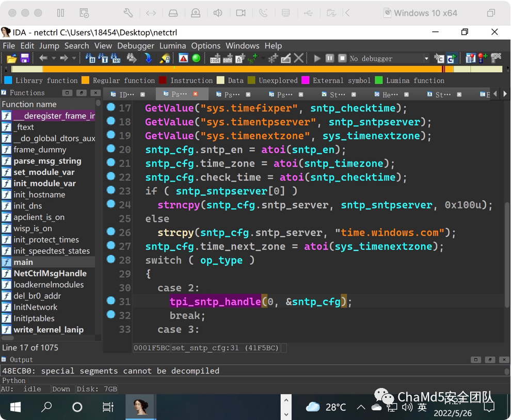This screenshot has height=420, width=511.
Task: Click the VM sound speaker icon
Action: [218, 13]
